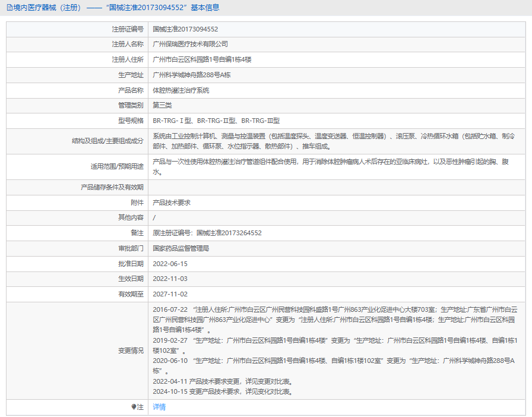Click the 适用范围/预期用途 label

tap(117, 166)
